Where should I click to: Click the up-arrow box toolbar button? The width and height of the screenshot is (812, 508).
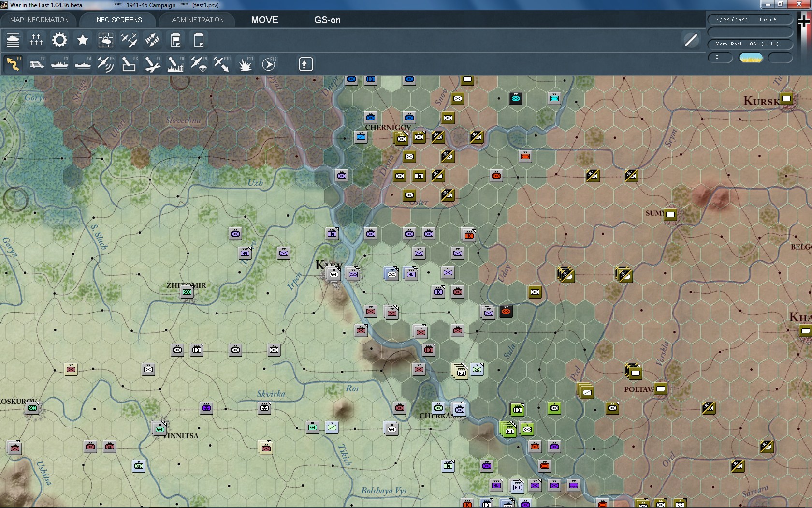305,64
